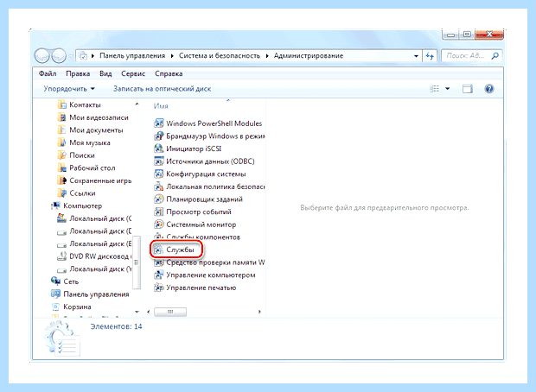Select the Планировщик заданий icon
536x392 pixels.
158,199
